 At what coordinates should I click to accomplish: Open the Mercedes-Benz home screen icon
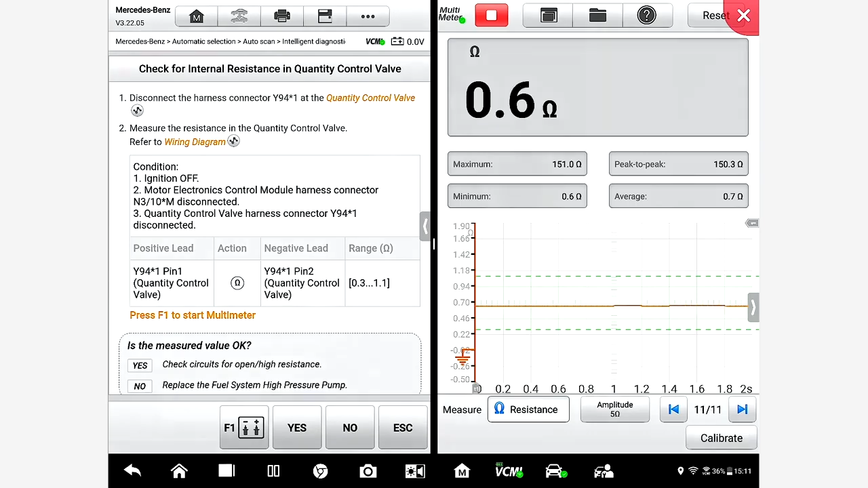click(196, 16)
